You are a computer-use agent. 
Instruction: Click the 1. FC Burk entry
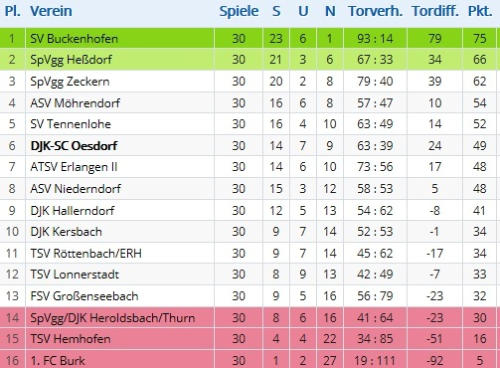58,361
